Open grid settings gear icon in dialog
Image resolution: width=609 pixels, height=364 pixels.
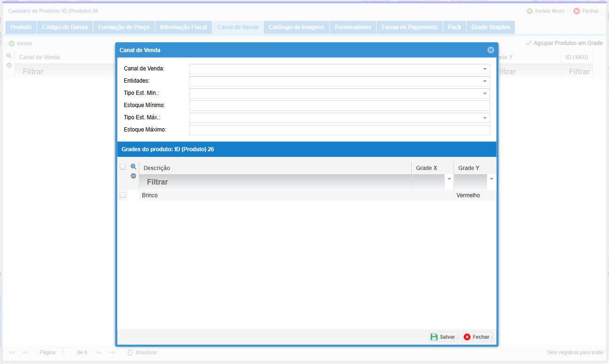point(133,176)
